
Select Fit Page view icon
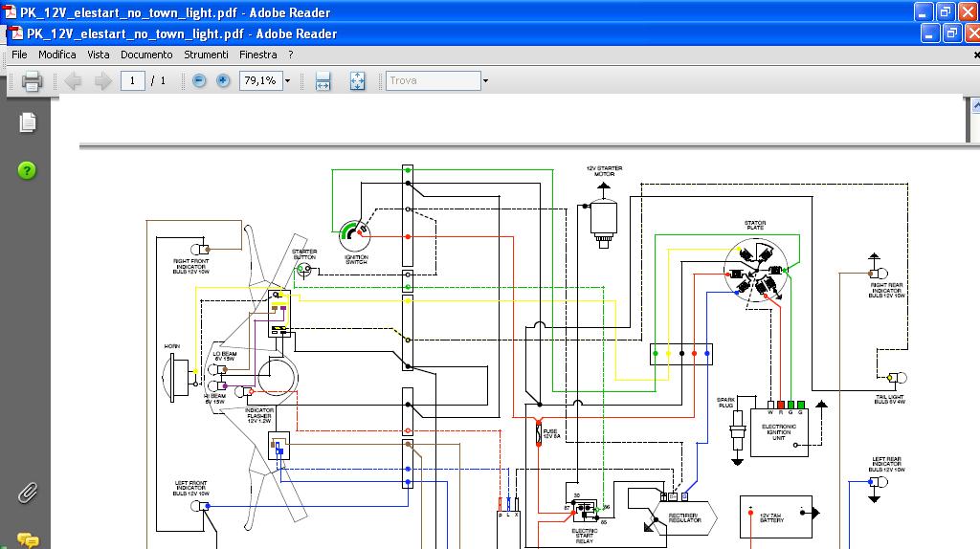[x=357, y=80]
